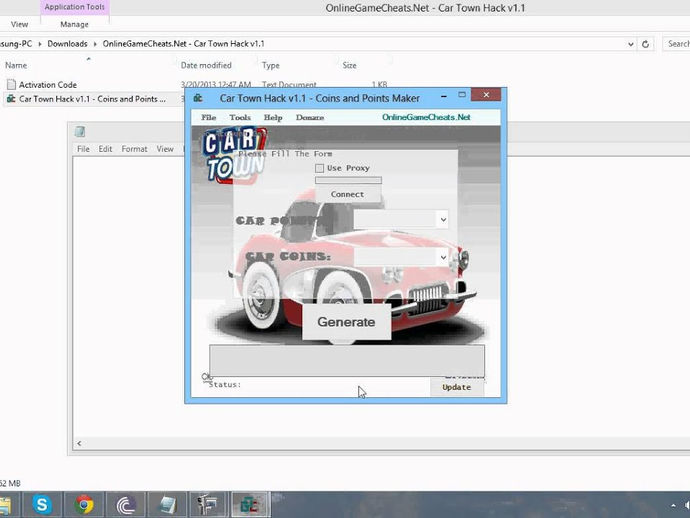
Task: Open Notepad View menu
Action: click(165, 149)
